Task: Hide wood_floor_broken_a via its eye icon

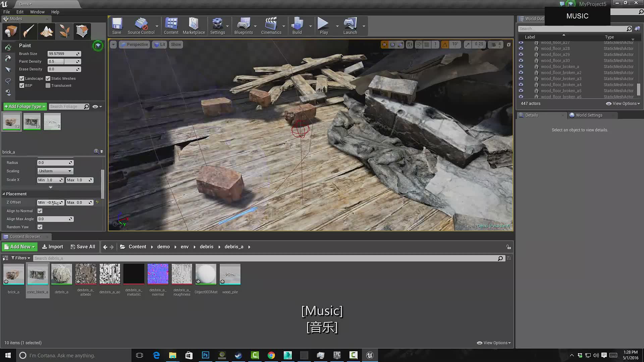Action: [x=521, y=66]
